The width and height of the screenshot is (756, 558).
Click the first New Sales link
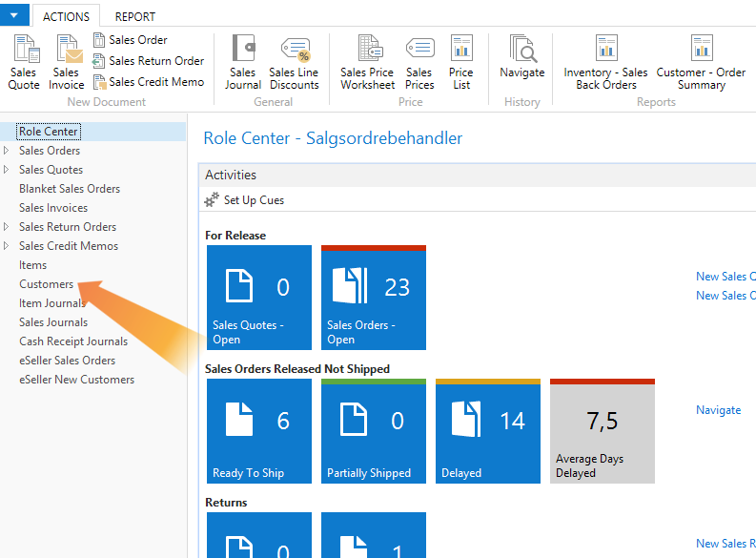coord(725,277)
